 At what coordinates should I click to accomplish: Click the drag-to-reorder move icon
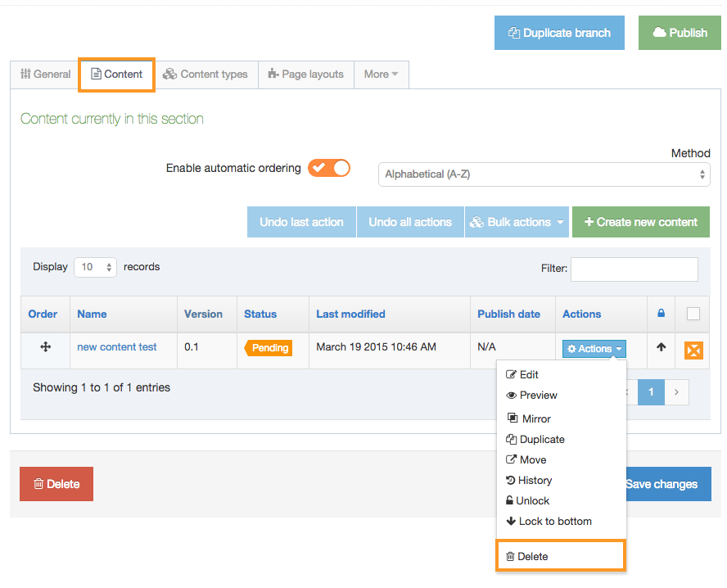tap(45, 347)
